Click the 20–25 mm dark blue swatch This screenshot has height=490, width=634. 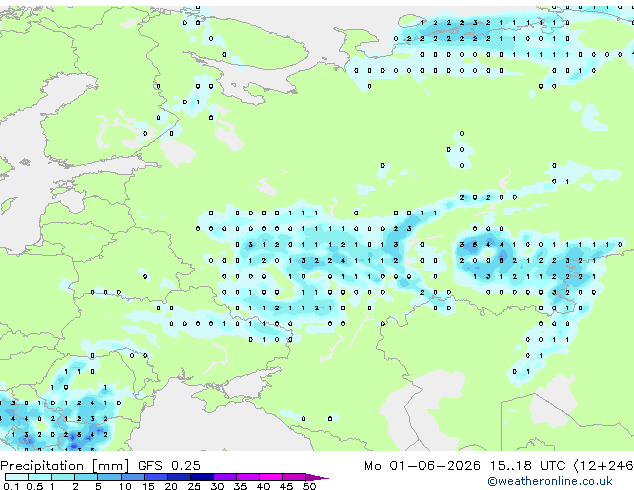179,477
